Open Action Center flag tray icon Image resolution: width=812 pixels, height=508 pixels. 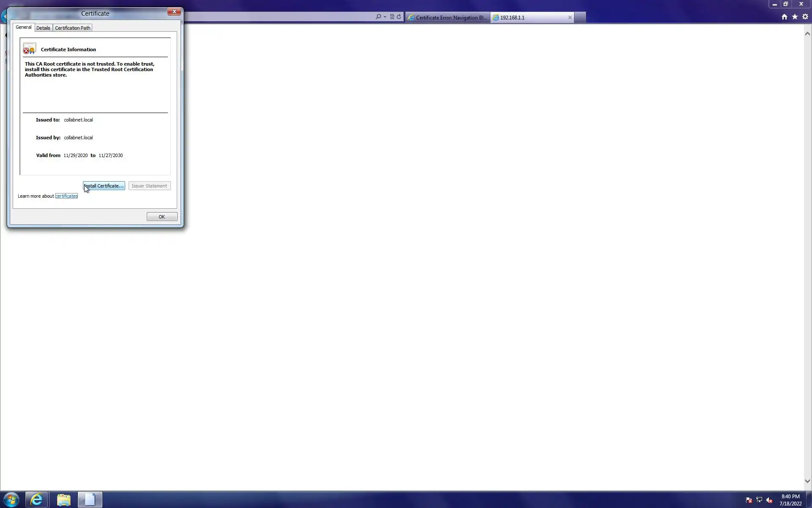(x=749, y=500)
